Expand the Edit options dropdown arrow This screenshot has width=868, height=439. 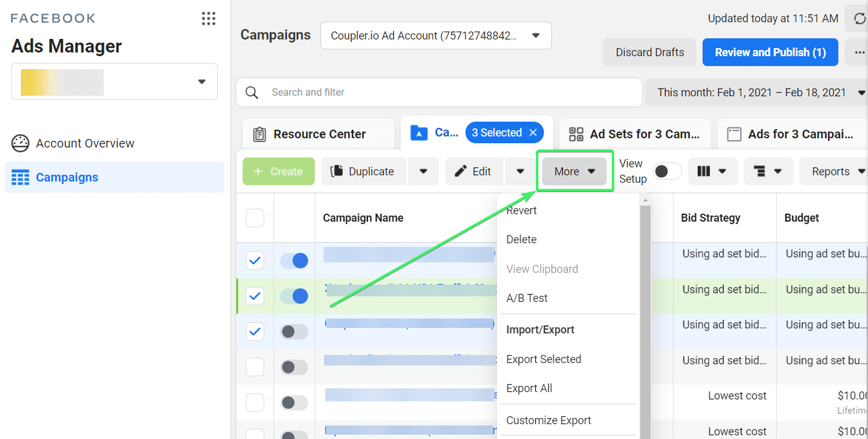(520, 172)
